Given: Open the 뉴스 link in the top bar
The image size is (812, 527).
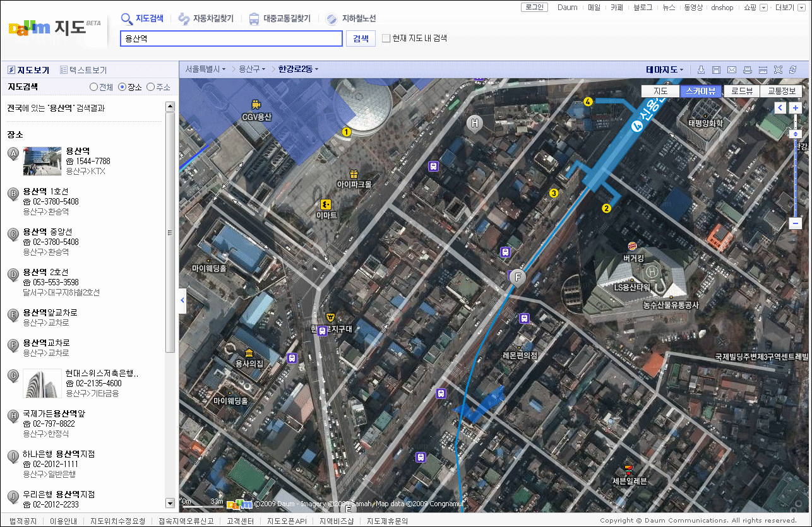Looking at the screenshot, I should 669,8.
